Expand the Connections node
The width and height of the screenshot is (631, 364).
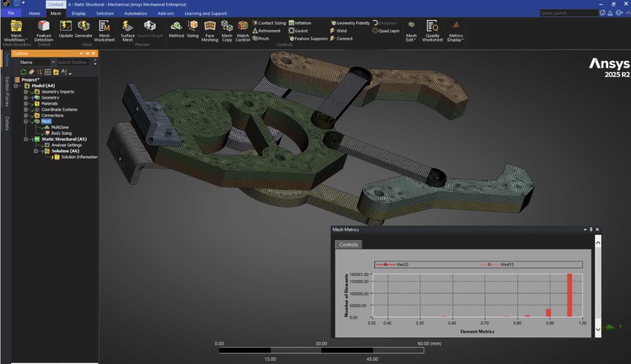pos(26,115)
